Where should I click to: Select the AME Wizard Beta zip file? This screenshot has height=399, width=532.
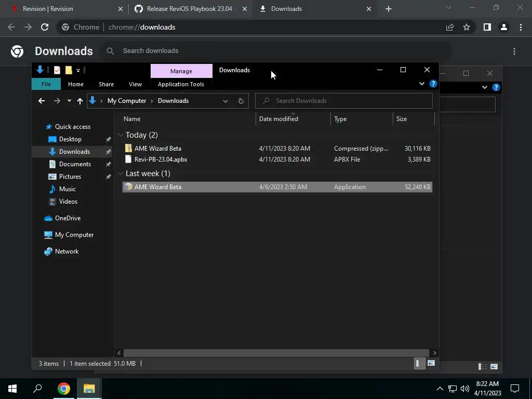click(x=277, y=148)
